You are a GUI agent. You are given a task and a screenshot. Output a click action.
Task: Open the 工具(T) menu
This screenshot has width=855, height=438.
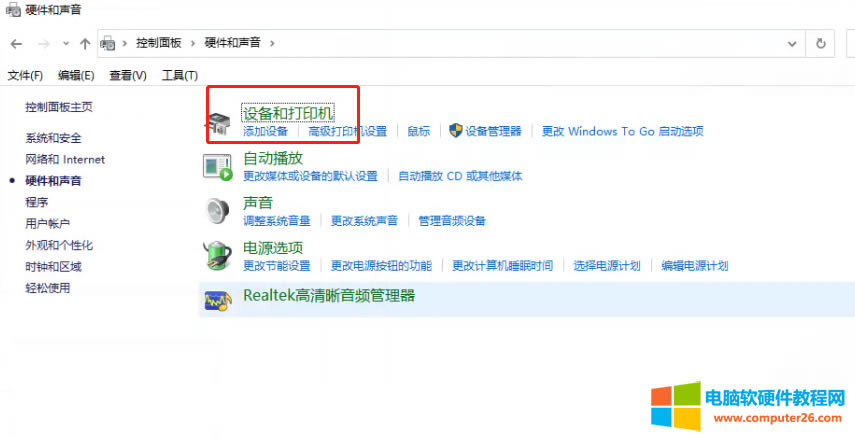pos(179,75)
